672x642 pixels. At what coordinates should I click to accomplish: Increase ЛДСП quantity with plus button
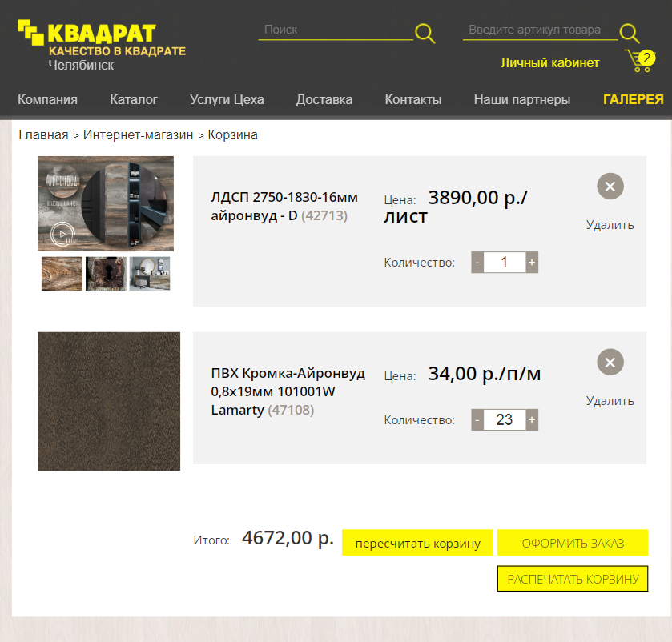tap(531, 262)
